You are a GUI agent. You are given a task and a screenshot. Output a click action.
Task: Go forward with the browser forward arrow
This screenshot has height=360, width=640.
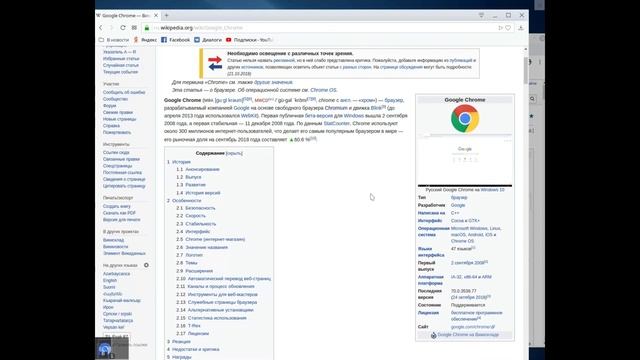111,28
